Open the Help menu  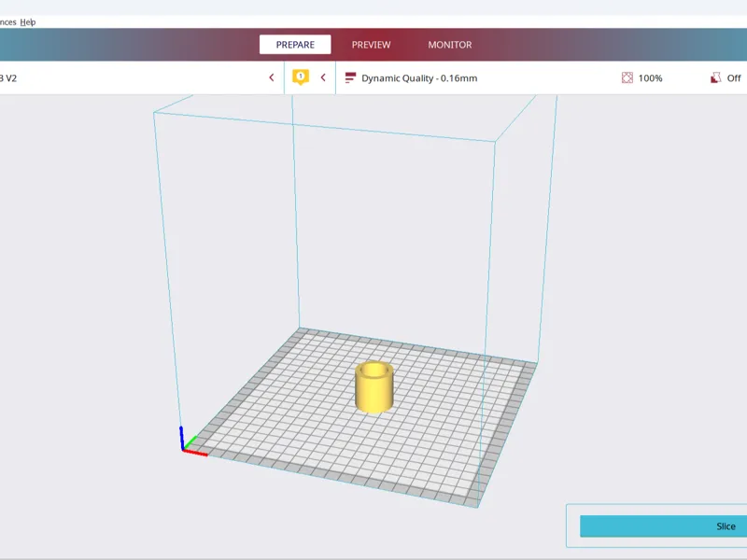coord(28,21)
